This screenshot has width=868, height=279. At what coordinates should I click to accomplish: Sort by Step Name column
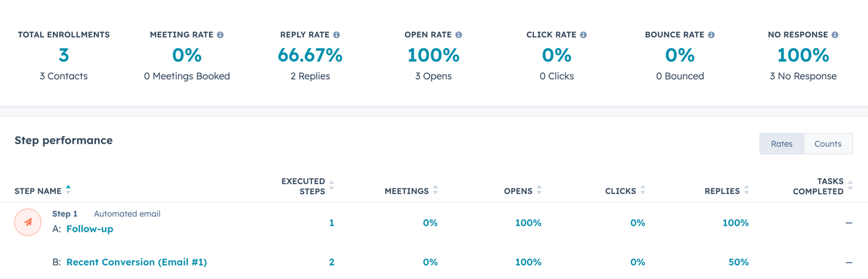[38, 191]
